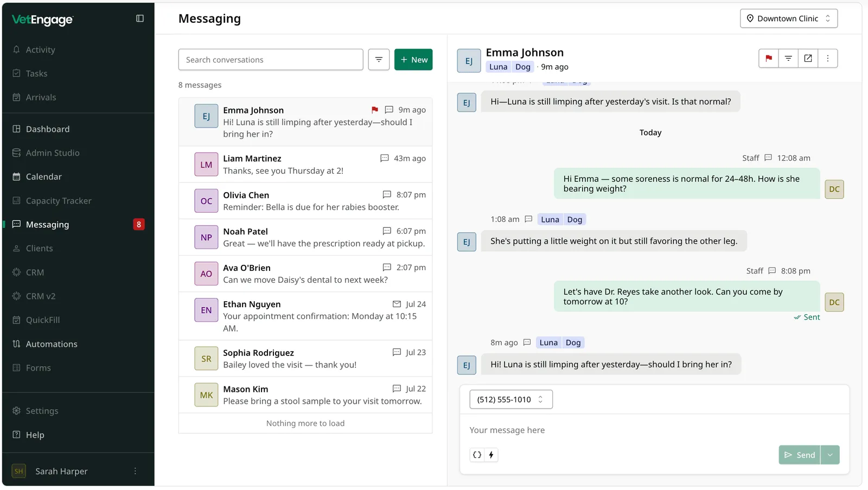Click the Dog tag in conversation header
The height and width of the screenshot is (490, 868).
pyautogui.click(x=523, y=67)
